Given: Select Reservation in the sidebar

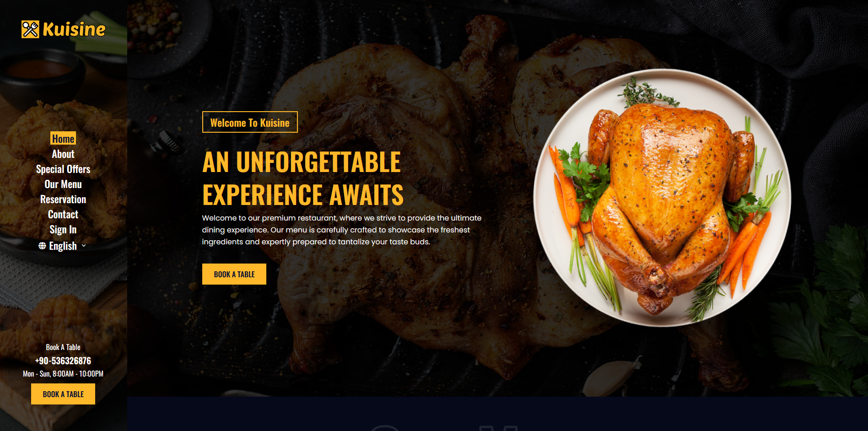Looking at the screenshot, I should click(63, 199).
